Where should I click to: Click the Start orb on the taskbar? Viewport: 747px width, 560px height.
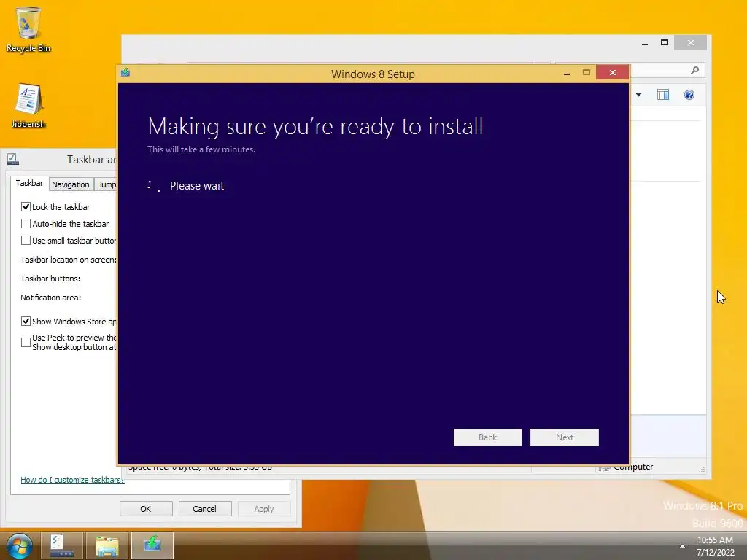click(18, 545)
